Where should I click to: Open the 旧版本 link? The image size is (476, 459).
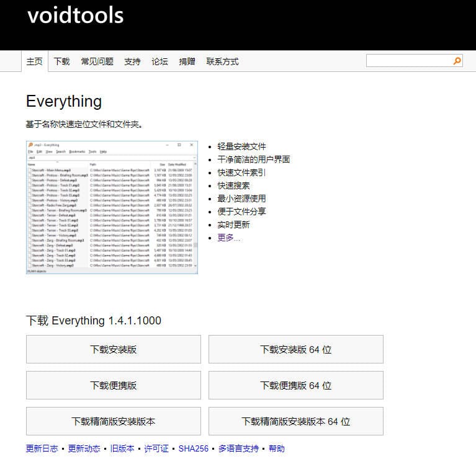point(122,448)
